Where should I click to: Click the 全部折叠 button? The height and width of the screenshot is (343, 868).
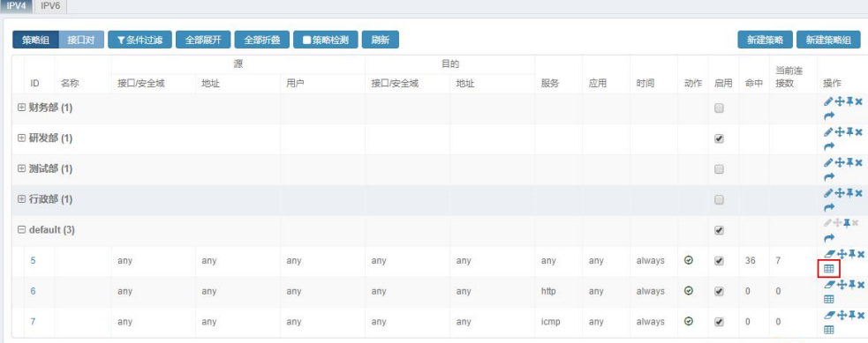coord(262,40)
